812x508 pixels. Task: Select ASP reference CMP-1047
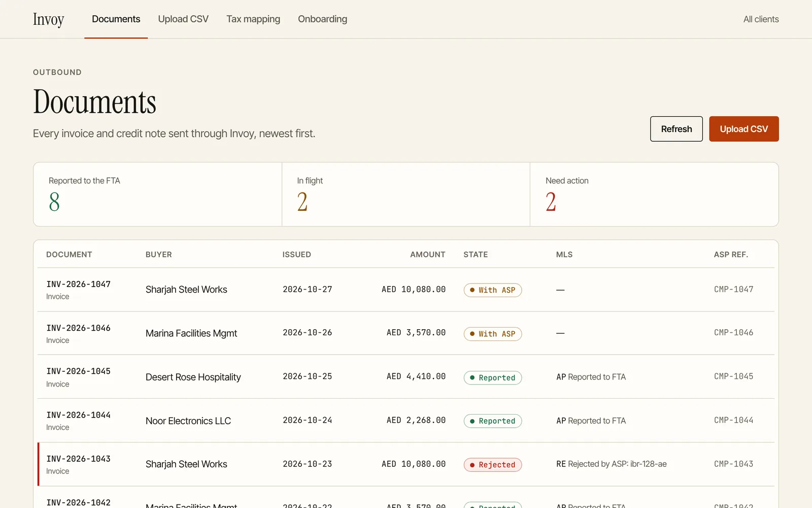(x=733, y=290)
